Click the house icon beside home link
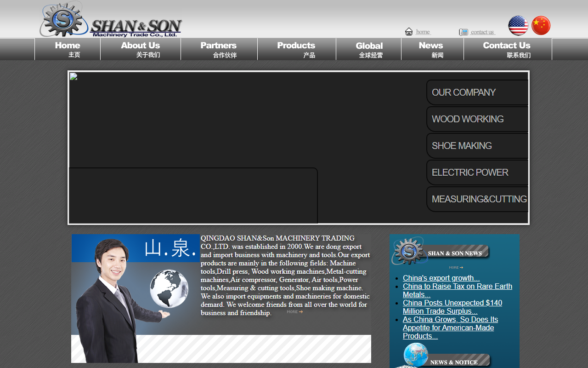 point(409,31)
